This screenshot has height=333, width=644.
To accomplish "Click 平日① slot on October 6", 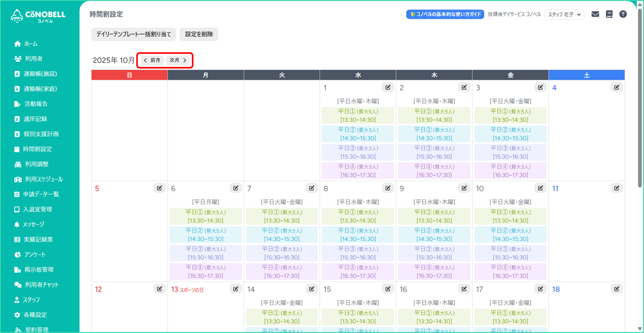I will (x=206, y=216).
